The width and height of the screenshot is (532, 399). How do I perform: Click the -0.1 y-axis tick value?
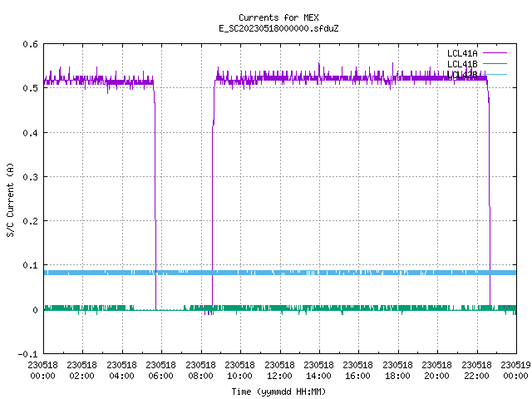tap(27, 354)
